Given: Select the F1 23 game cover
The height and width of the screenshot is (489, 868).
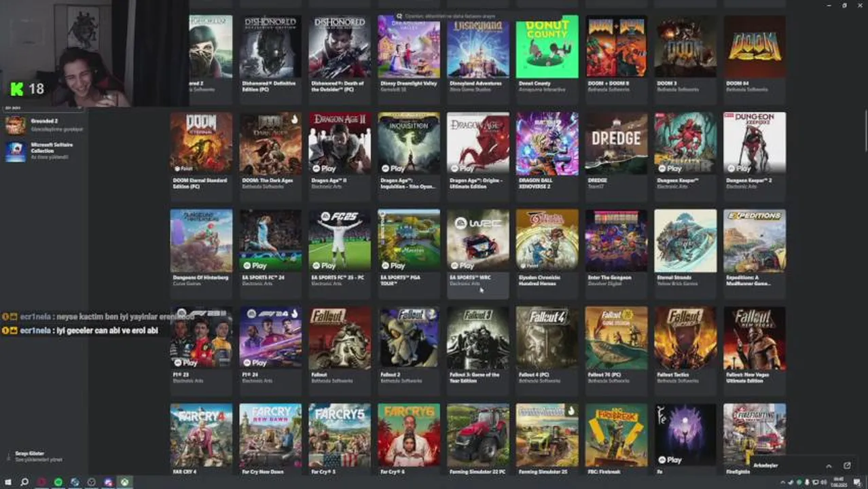Looking at the screenshot, I should (201, 338).
